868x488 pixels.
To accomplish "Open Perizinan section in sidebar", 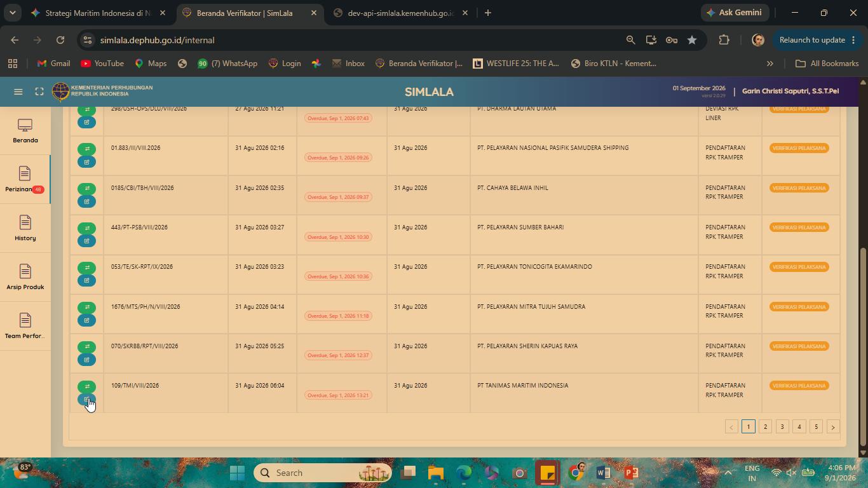I will click(25, 180).
